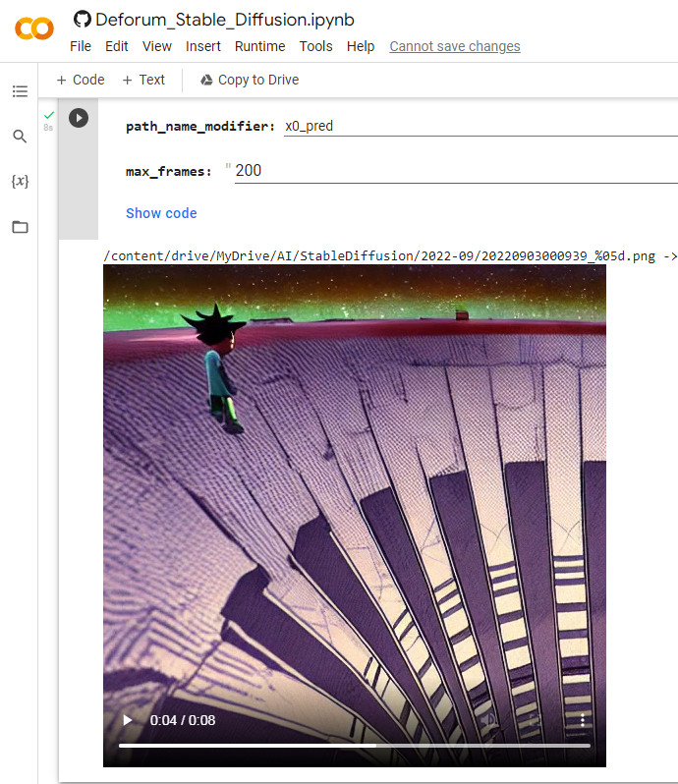The height and width of the screenshot is (784, 678).
Task: Open the Edit menu
Action: [117, 46]
